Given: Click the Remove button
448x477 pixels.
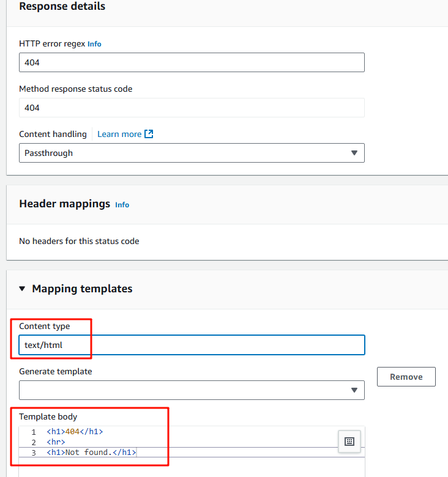Looking at the screenshot, I should click(x=406, y=377).
